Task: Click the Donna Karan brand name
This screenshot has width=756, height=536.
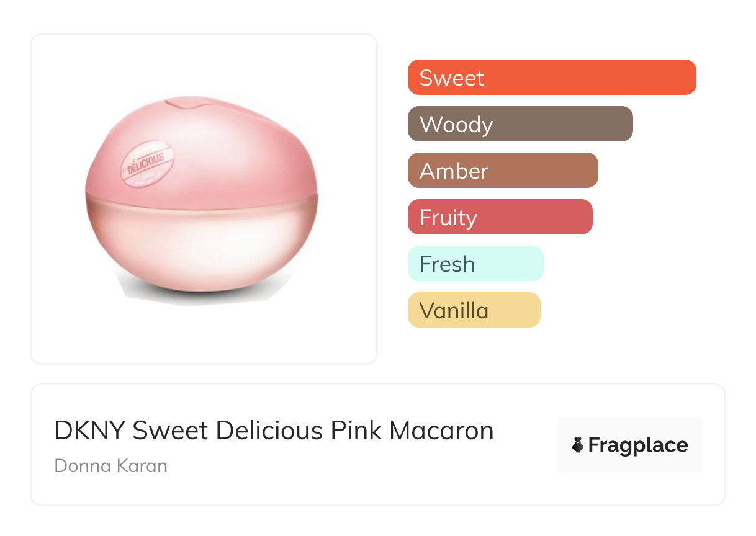Action: pos(111,465)
